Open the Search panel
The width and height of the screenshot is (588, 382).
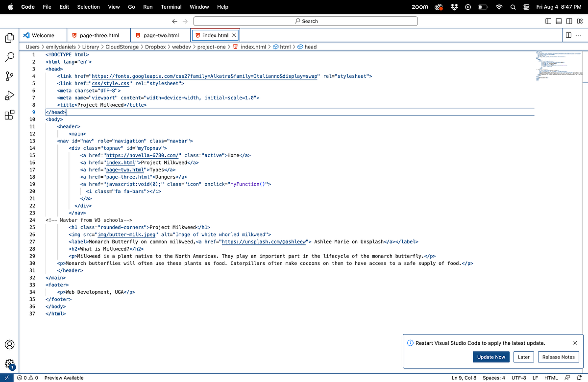point(9,56)
